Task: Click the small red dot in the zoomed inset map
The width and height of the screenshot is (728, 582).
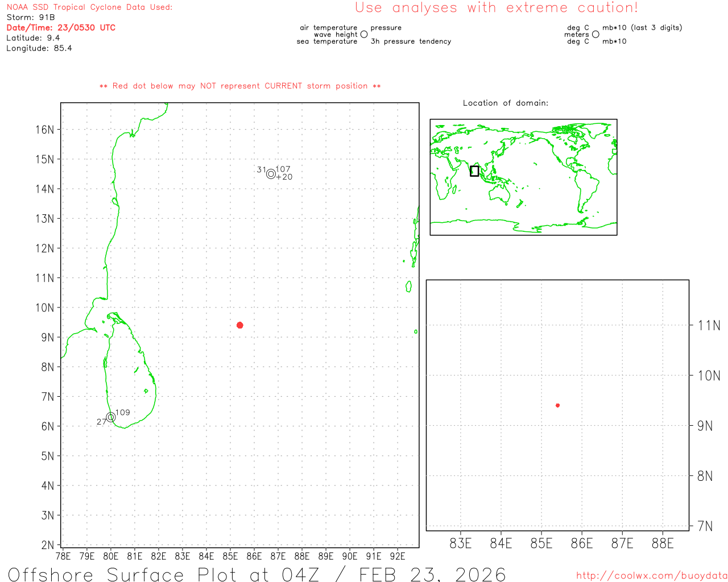Action: pyautogui.click(x=558, y=405)
